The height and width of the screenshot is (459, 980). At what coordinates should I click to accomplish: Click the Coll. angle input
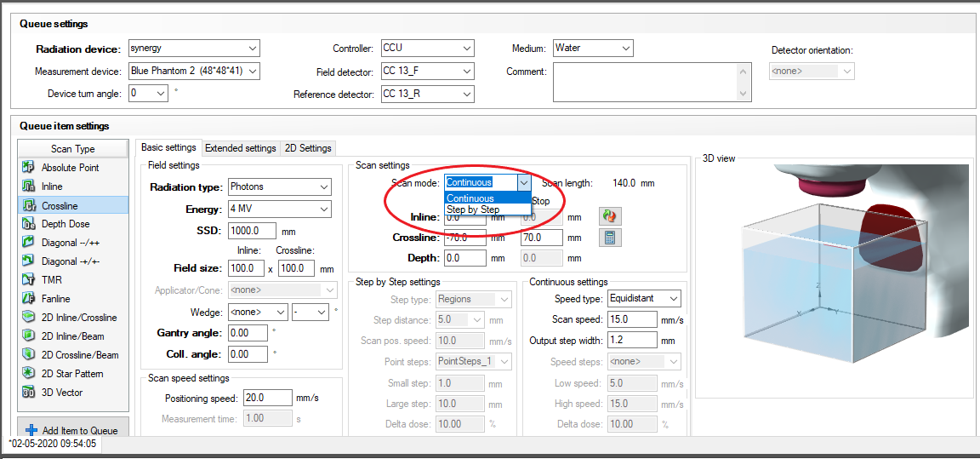tap(248, 354)
